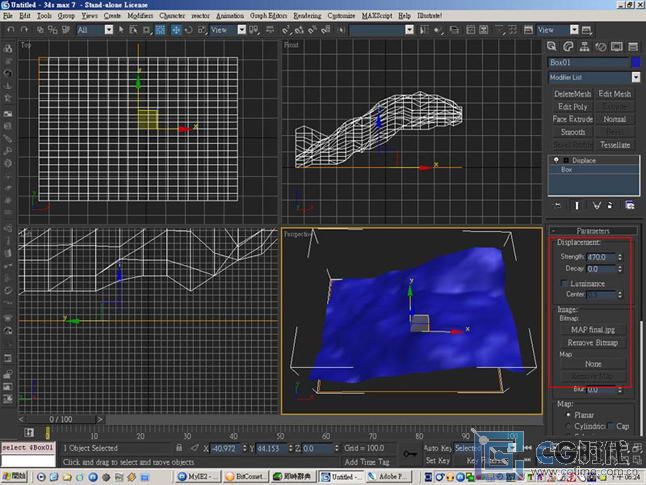This screenshot has width=646, height=485.
Task: Toggle the Angle Snap icon
Action: [x=299, y=30]
